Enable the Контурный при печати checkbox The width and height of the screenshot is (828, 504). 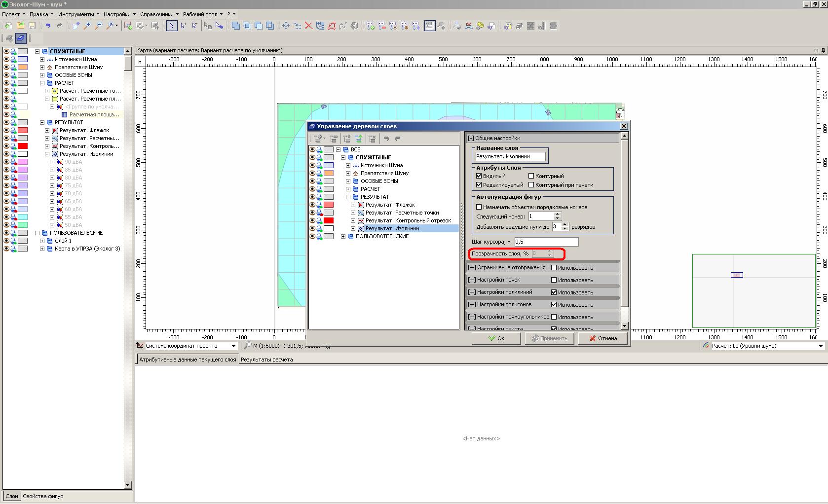point(531,185)
